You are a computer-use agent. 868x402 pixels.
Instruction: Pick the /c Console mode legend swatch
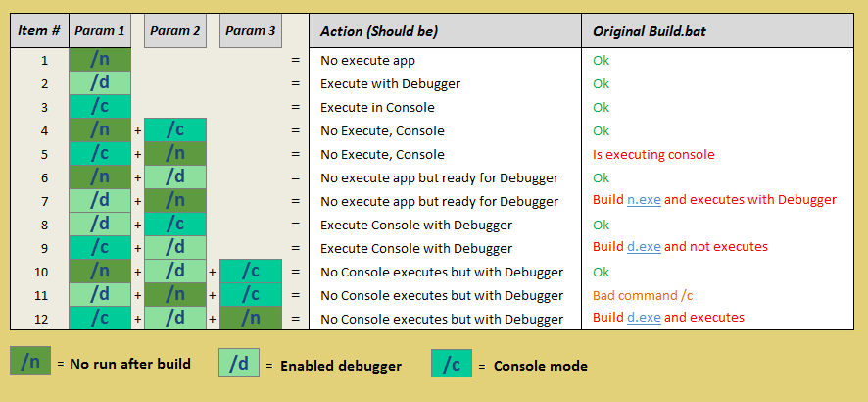click(451, 364)
